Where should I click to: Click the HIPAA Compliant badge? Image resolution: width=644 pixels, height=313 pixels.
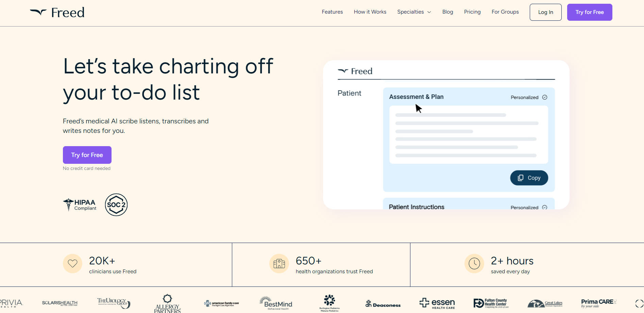click(x=80, y=205)
